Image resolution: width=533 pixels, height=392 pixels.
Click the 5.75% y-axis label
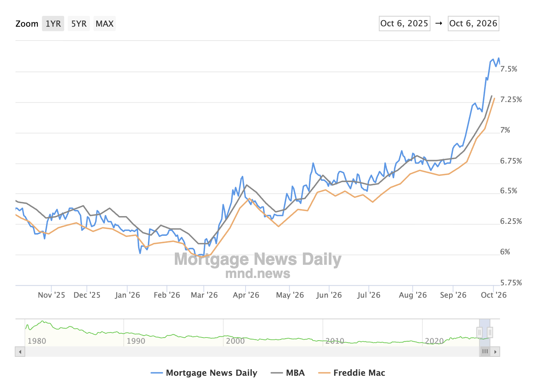pyautogui.click(x=511, y=283)
